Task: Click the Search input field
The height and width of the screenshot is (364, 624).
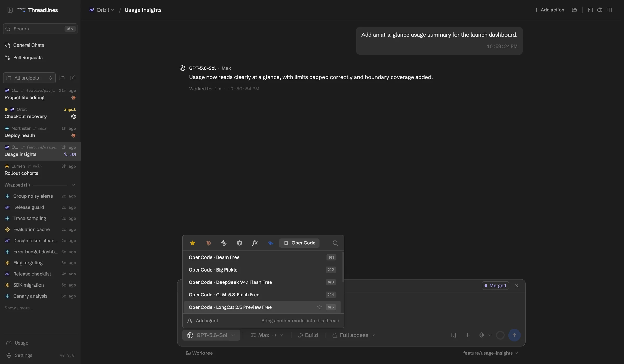Action: coord(40,29)
